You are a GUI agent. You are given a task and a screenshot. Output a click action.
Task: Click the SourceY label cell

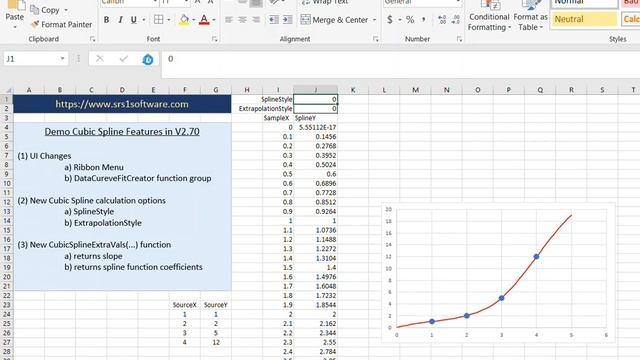tap(216, 305)
